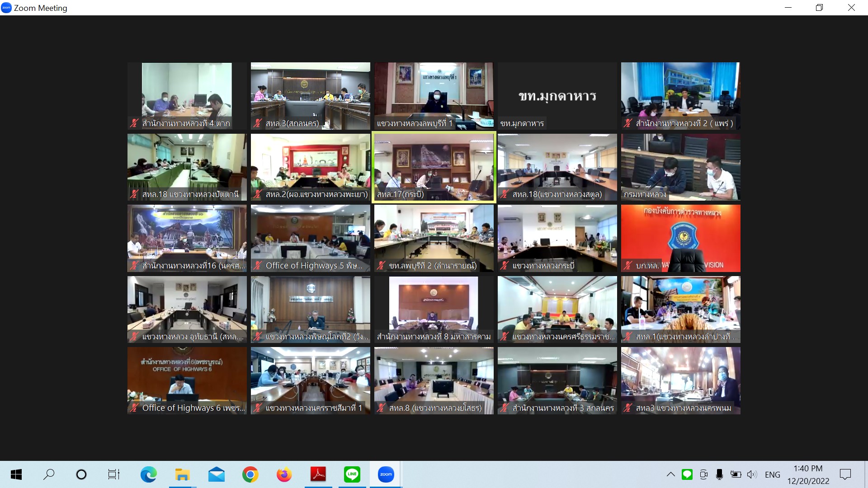This screenshot has height=488, width=868.
Task: Open Task View in taskbar
Action: tap(113, 474)
